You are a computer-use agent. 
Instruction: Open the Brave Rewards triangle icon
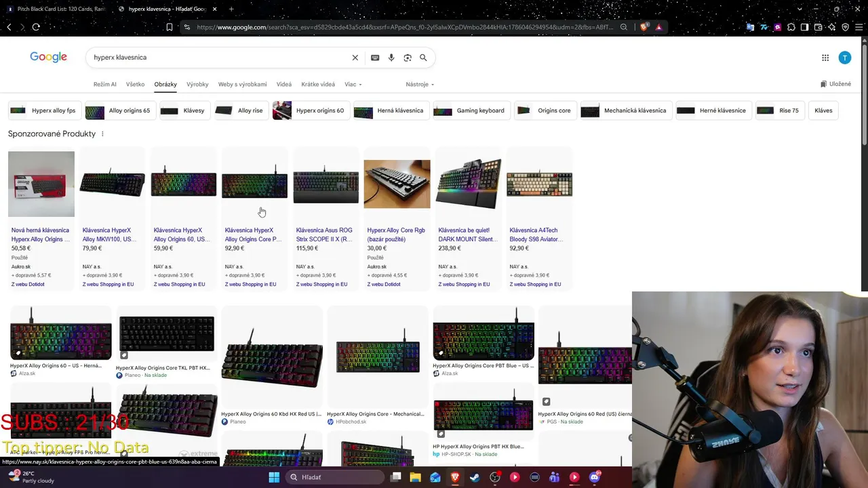coord(660,27)
